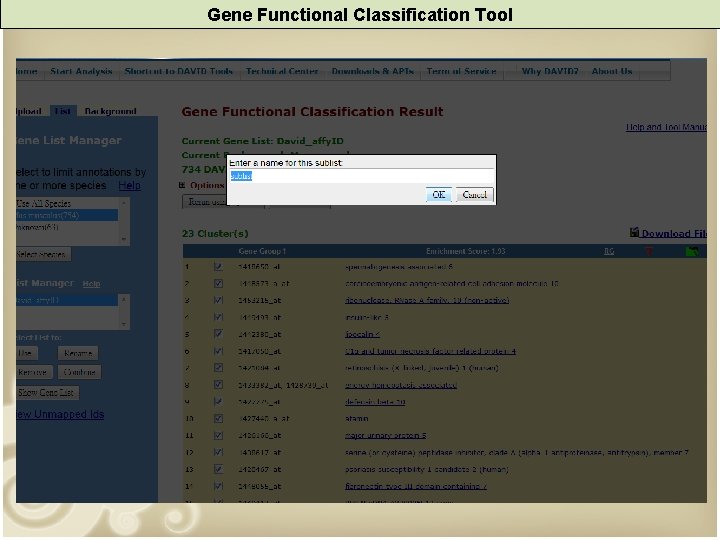Viewport: 720px width, 540px height.
Task: Toggle checkbox for fibronectin type III row
Action: tap(219, 486)
